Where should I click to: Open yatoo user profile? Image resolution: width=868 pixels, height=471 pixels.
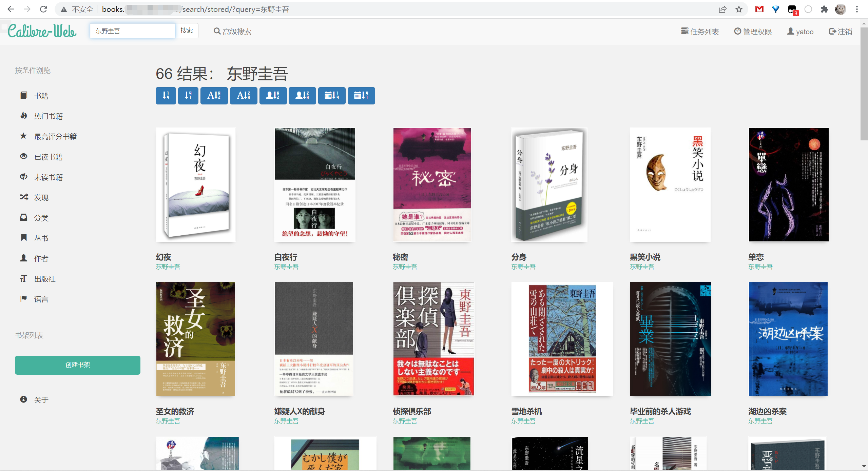[x=800, y=32]
